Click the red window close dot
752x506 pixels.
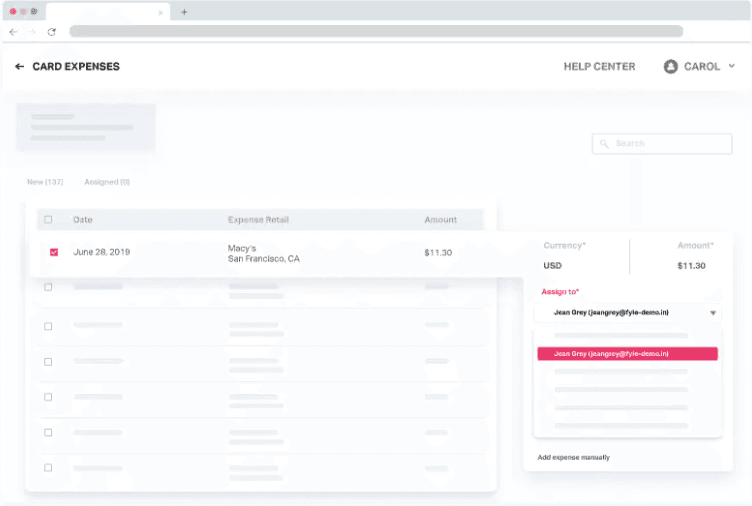coord(13,11)
